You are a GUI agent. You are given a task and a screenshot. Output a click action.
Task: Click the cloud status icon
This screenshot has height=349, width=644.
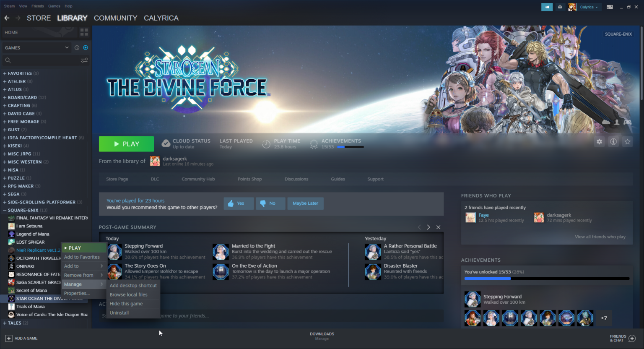166,143
